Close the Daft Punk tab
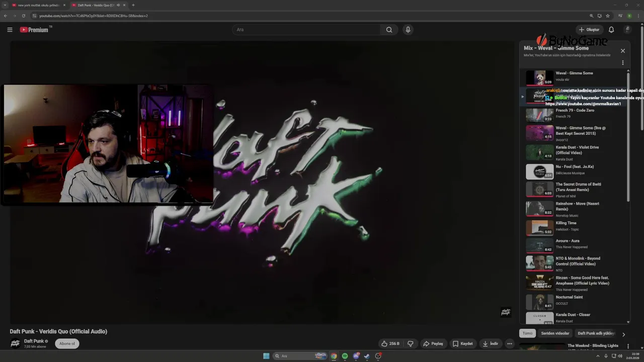Image resolution: width=644 pixels, height=362 pixels. (x=124, y=5)
